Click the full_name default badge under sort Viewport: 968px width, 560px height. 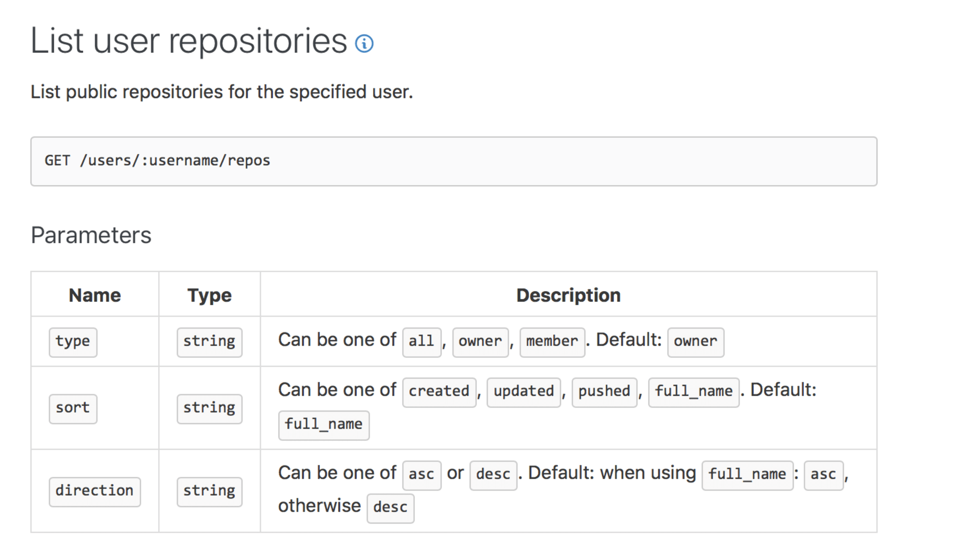[x=323, y=425]
